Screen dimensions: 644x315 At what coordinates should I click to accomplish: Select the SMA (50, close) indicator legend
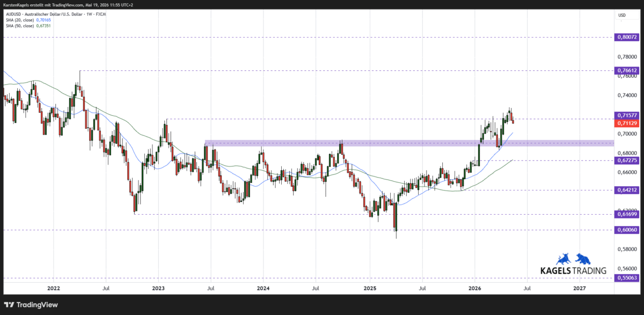pyautogui.click(x=20, y=25)
